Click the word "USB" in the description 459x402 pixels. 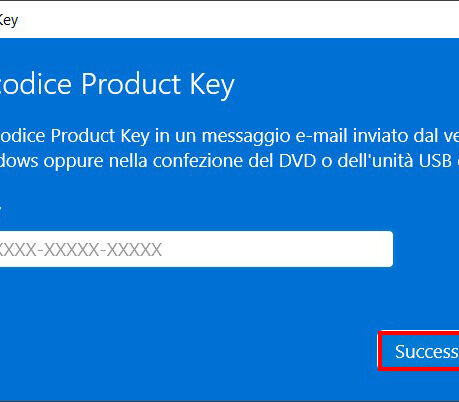(435, 161)
